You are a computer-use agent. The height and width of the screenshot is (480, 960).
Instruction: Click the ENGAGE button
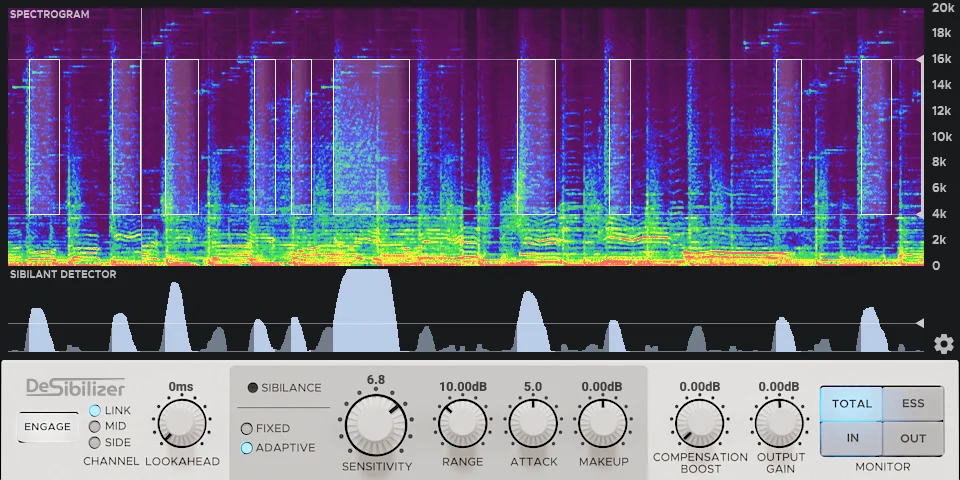pos(48,427)
